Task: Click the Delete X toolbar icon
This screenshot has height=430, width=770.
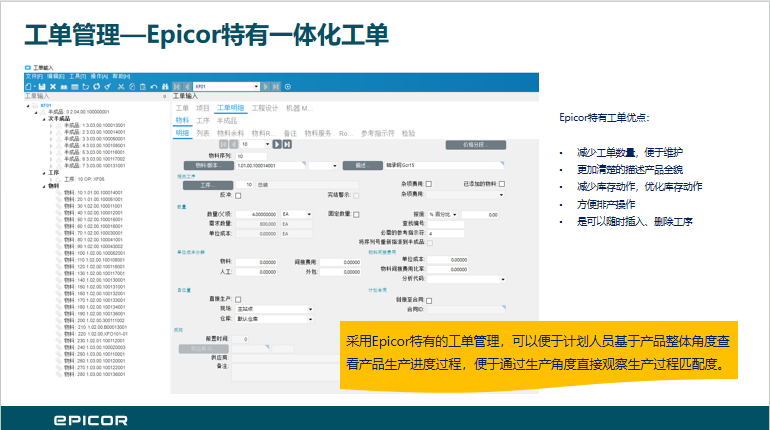Action: (x=53, y=86)
